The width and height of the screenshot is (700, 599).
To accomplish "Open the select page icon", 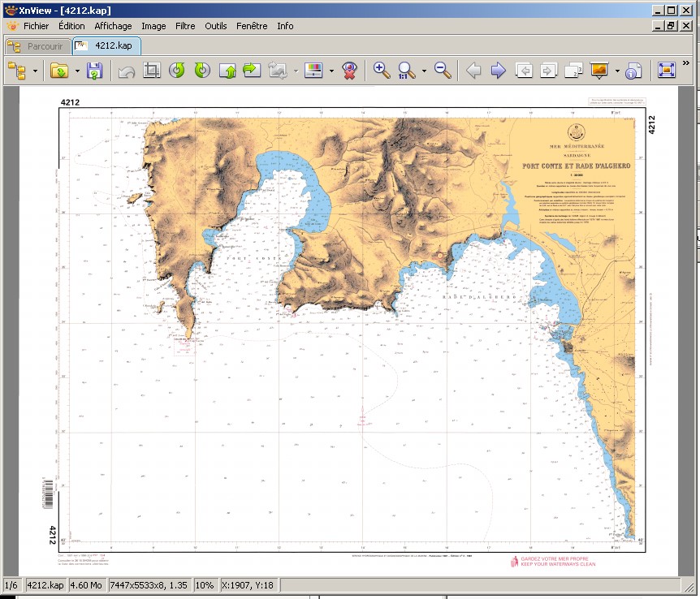I will click(573, 71).
